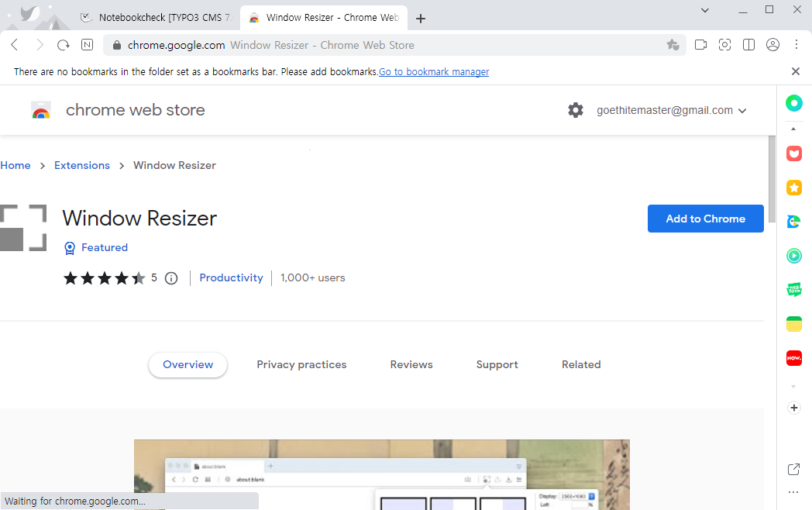Open the screen capture tool
Image resolution: width=812 pixels, height=510 pixels.
[x=724, y=45]
